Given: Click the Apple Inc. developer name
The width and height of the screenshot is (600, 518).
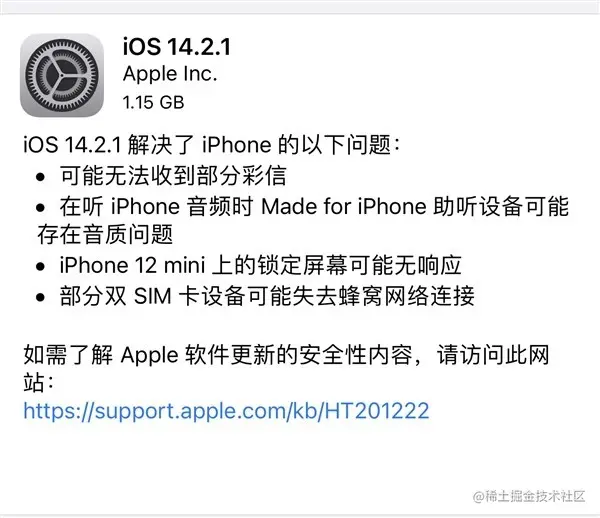Looking at the screenshot, I should [x=170, y=74].
